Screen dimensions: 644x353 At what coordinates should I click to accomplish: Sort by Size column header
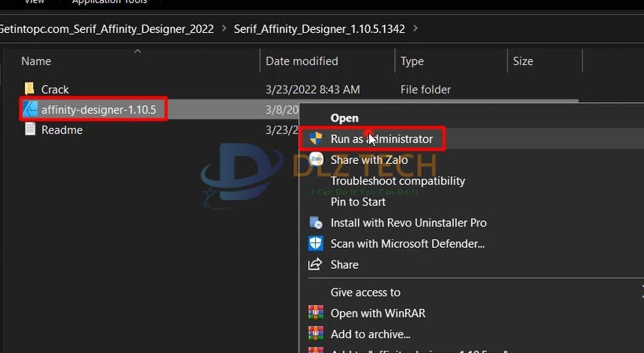tap(523, 61)
